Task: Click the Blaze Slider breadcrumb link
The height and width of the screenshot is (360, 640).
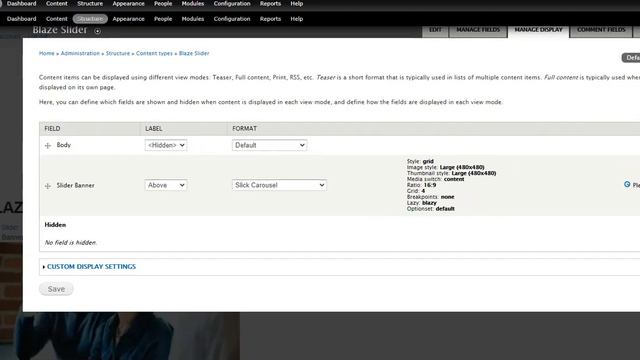Action: point(194,53)
